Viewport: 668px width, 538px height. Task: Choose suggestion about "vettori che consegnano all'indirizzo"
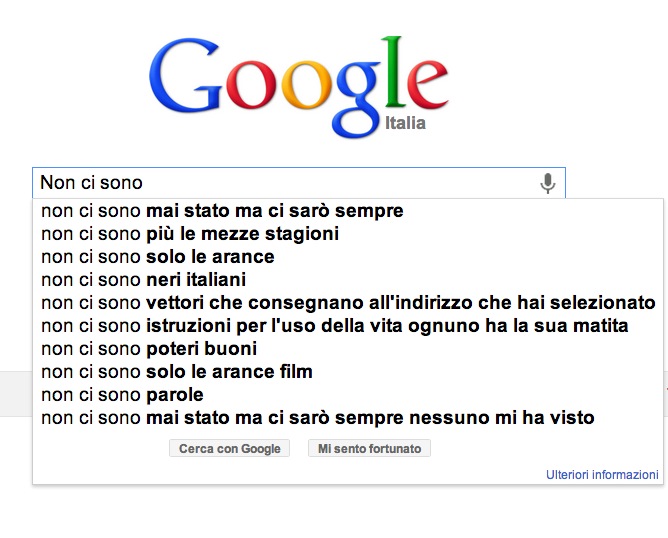tap(348, 303)
